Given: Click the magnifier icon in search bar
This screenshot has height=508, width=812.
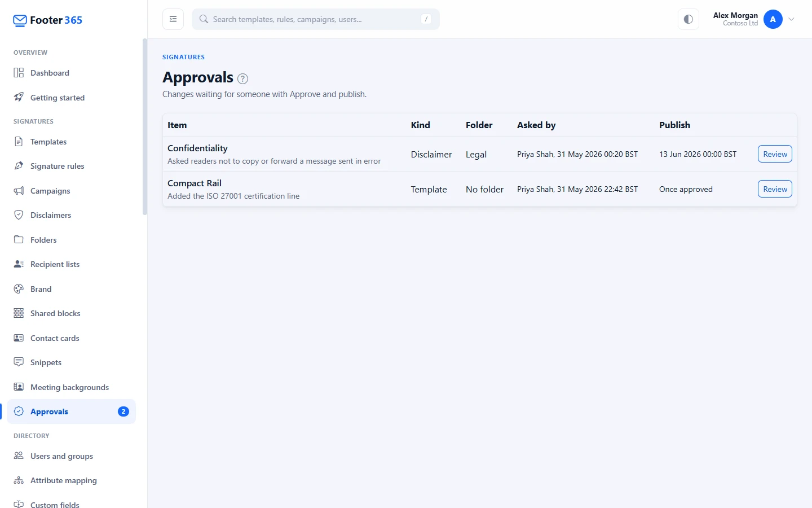Looking at the screenshot, I should [204, 19].
